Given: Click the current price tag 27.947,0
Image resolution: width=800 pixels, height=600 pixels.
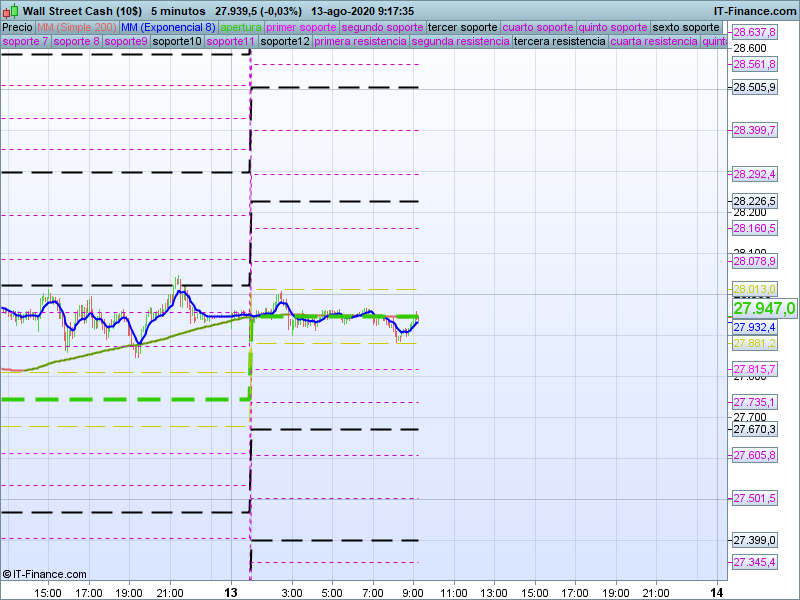Looking at the screenshot, I should [x=764, y=308].
